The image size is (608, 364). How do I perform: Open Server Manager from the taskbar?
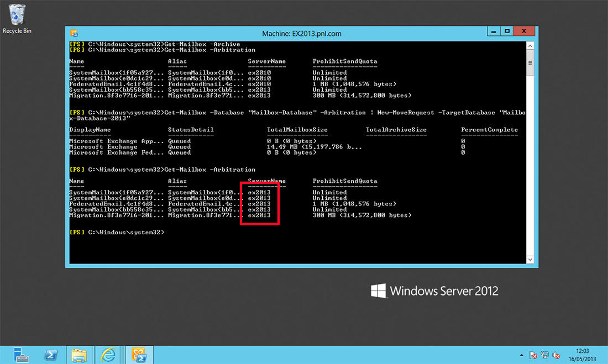pos(20,355)
